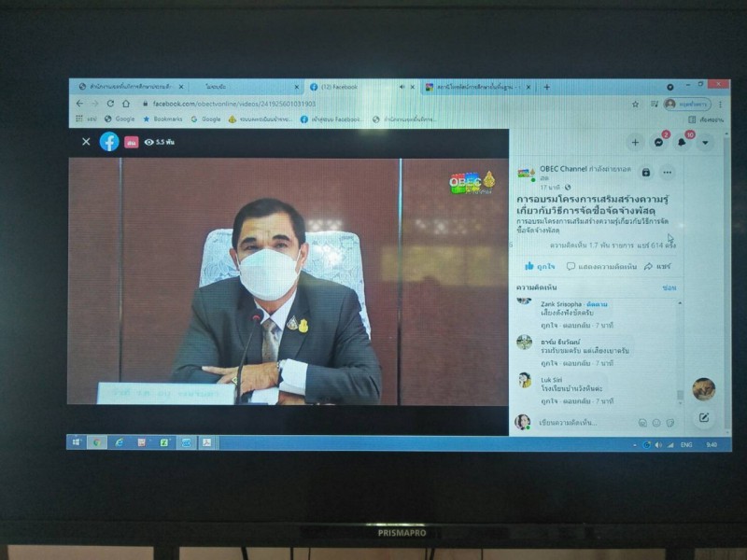Reload the Facebook page
This screenshot has height=560, width=747.
[x=110, y=104]
